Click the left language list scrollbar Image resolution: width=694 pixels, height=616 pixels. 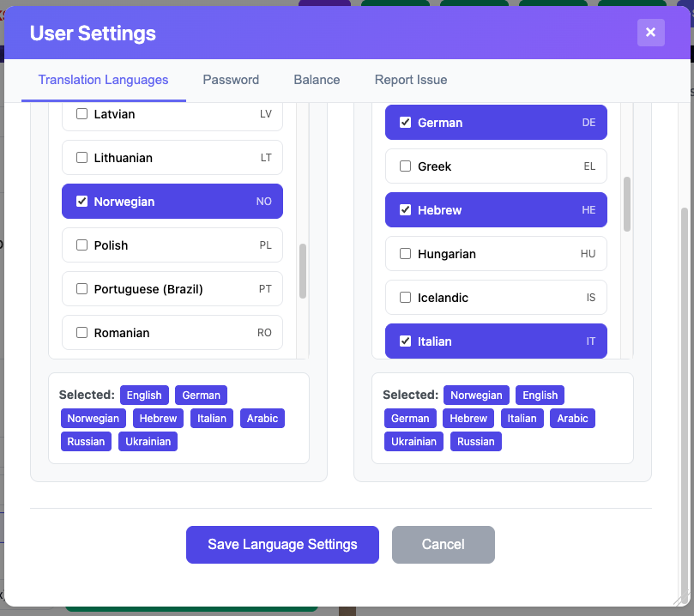(x=303, y=270)
